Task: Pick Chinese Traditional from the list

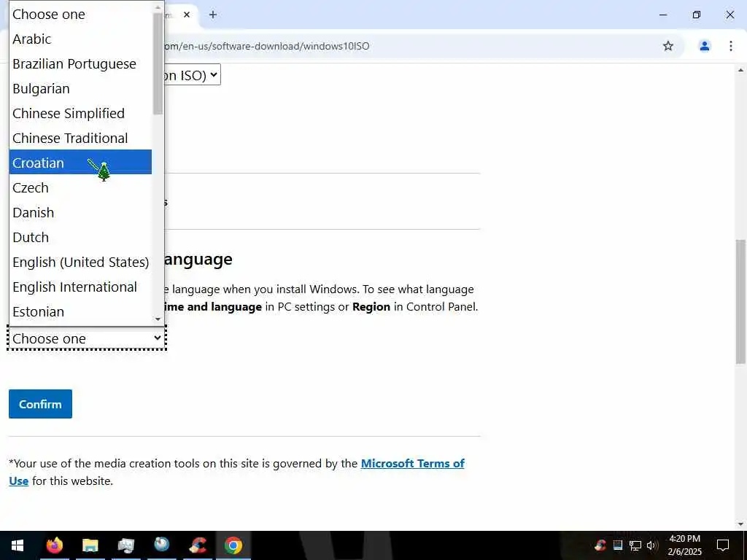Action: pyautogui.click(x=80, y=138)
